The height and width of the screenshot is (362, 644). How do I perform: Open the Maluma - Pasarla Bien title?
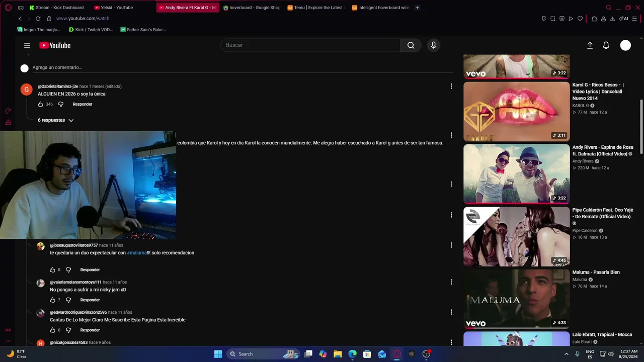click(596, 272)
